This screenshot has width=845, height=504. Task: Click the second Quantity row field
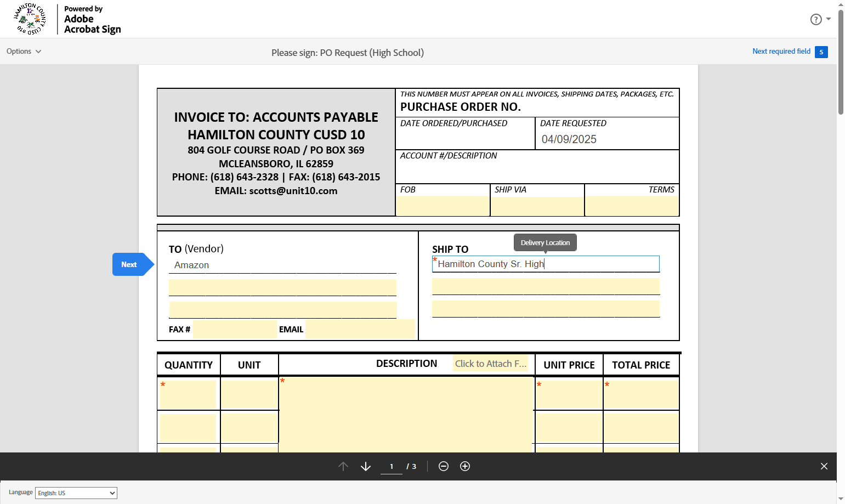[189, 428]
